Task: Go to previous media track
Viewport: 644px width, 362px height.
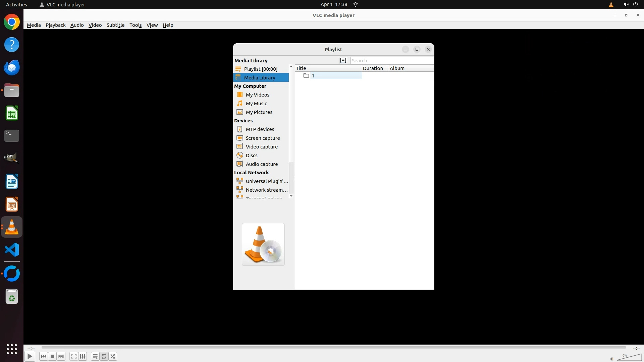Action: pyautogui.click(x=44, y=356)
